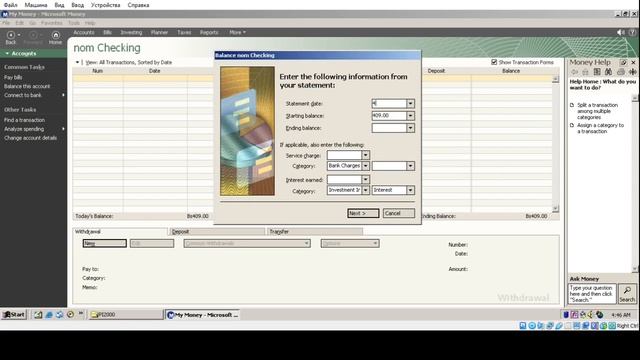Open the subcategory dropdown beside Bank Charges
Viewport: 640px width, 360px height.
(411, 166)
